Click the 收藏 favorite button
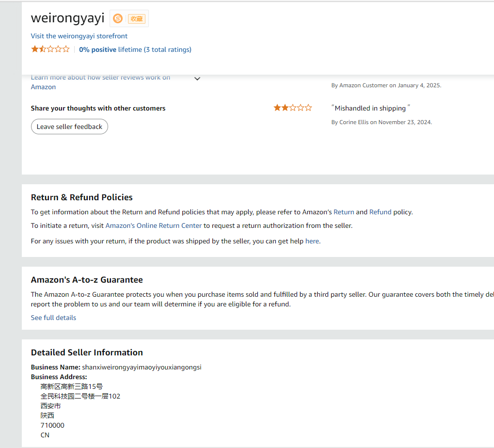 coord(137,19)
